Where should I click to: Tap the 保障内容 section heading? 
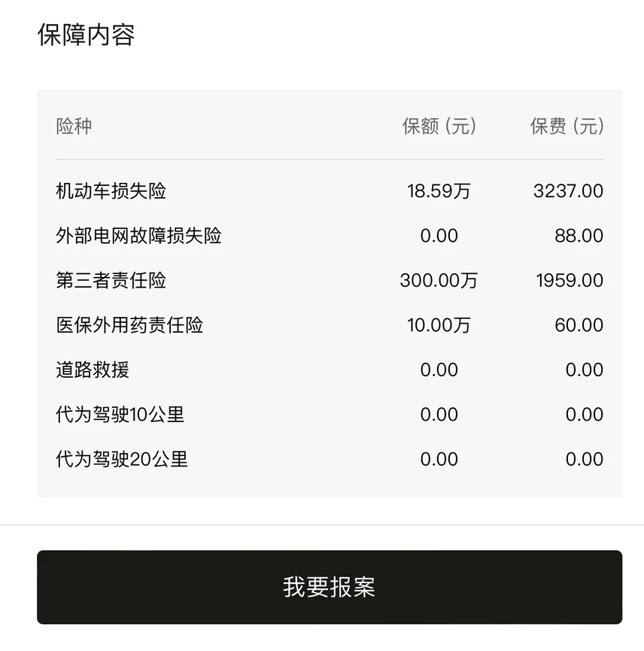(x=86, y=35)
